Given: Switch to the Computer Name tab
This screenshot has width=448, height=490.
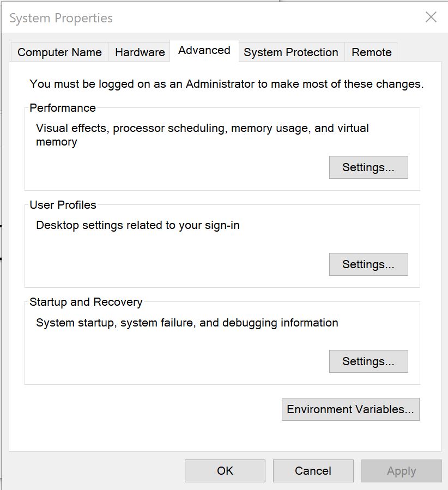Looking at the screenshot, I should point(59,52).
